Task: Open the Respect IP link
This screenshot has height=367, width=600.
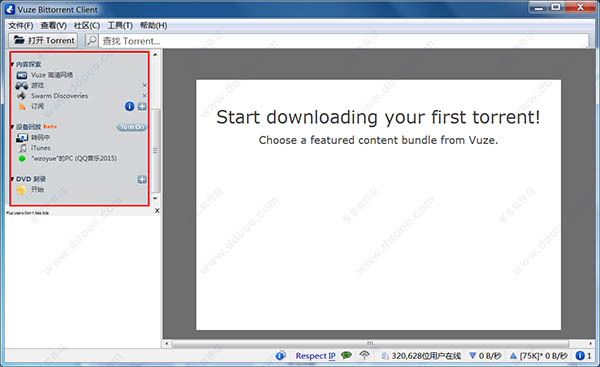Action: pos(315,356)
